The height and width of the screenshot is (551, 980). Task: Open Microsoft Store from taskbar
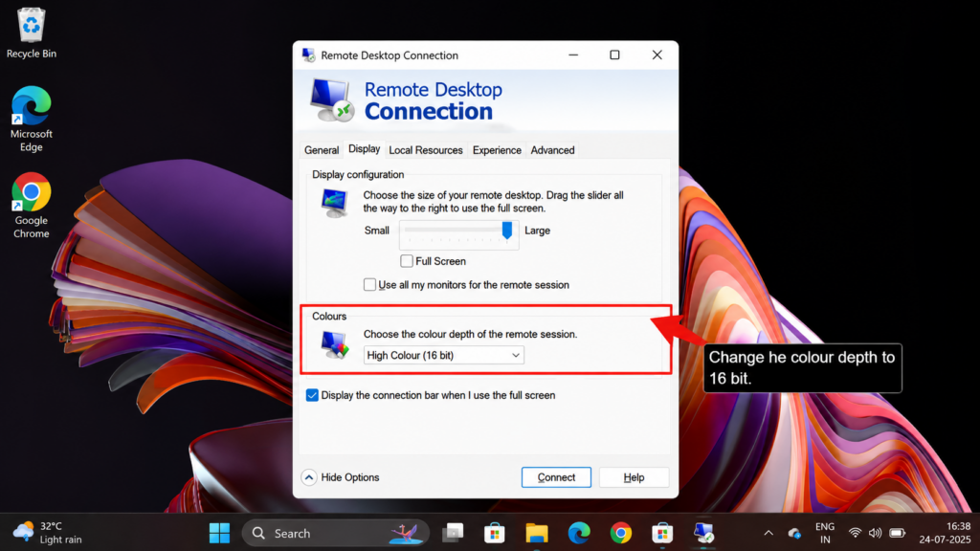[495, 533]
